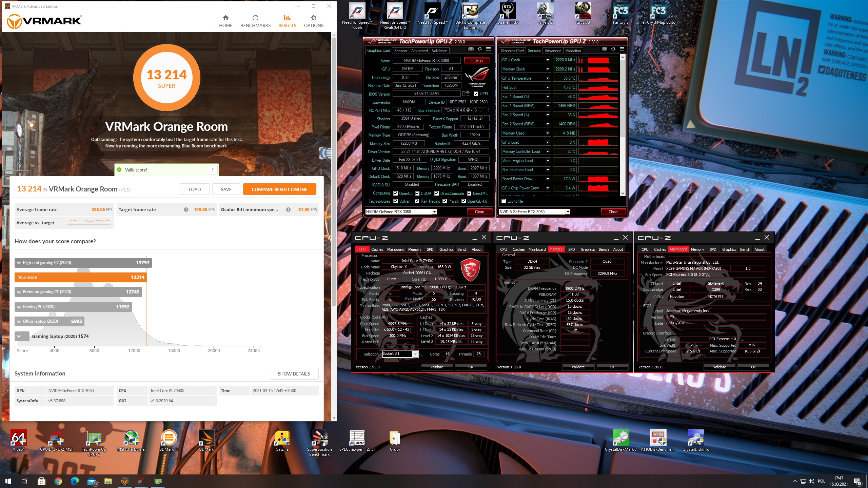The image size is (868, 488).
Task: Toggle Vulkan checkbox in GPU-Z
Action: point(395,201)
